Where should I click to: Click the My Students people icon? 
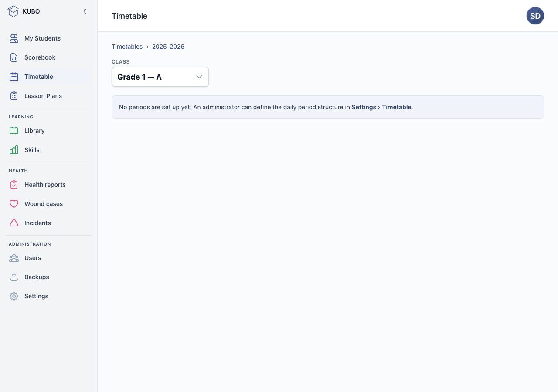(14, 38)
